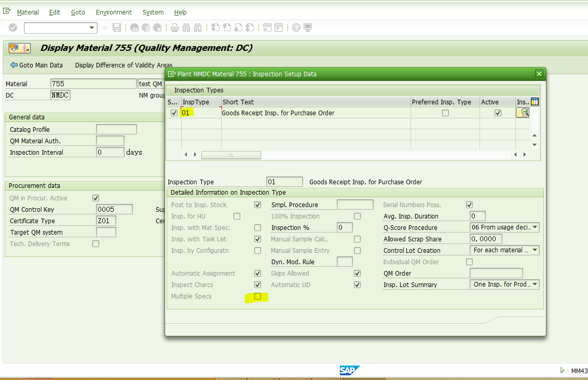Click the Smpl. Procedure input field

(355, 205)
